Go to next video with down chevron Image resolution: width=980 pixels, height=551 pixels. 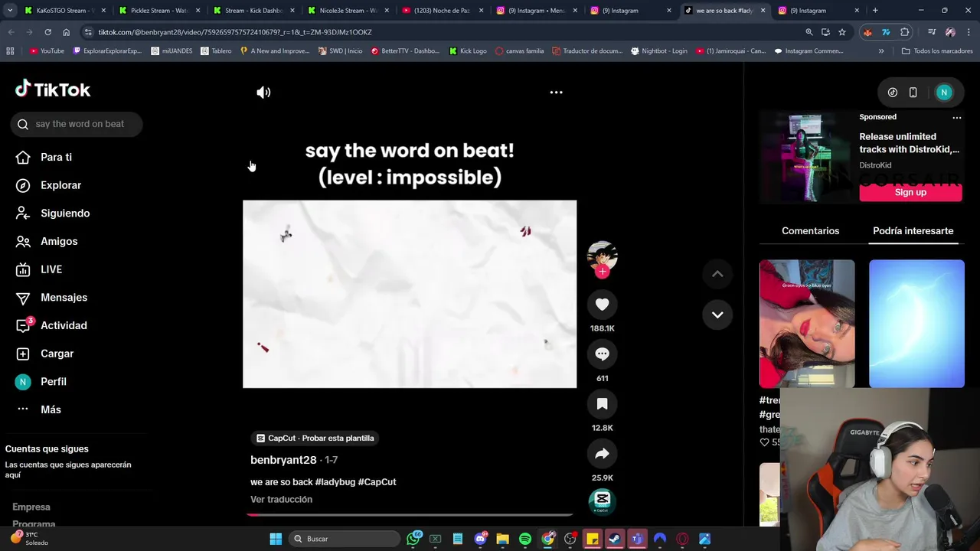(x=717, y=315)
